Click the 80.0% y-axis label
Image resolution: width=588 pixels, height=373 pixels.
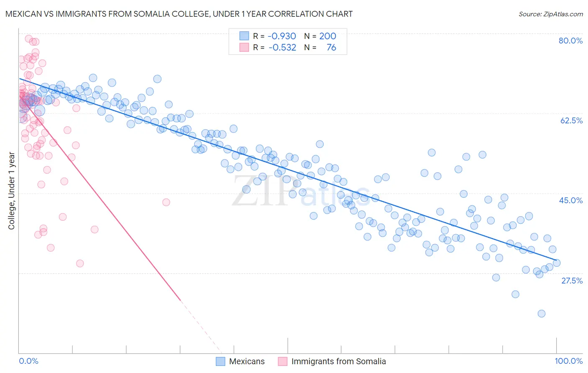click(570, 41)
